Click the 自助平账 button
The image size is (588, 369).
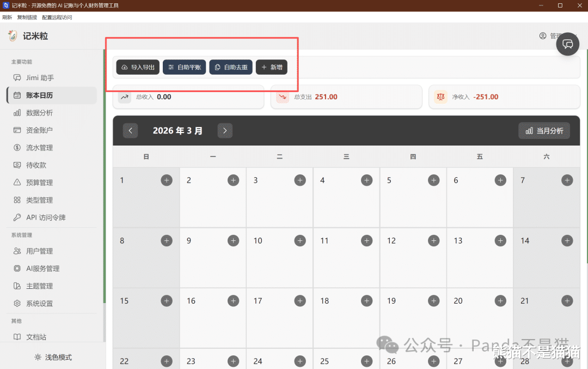click(184, 67)
